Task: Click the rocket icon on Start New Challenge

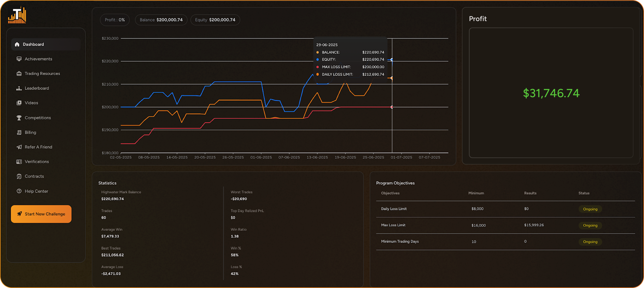Action: tap(19, 214)
